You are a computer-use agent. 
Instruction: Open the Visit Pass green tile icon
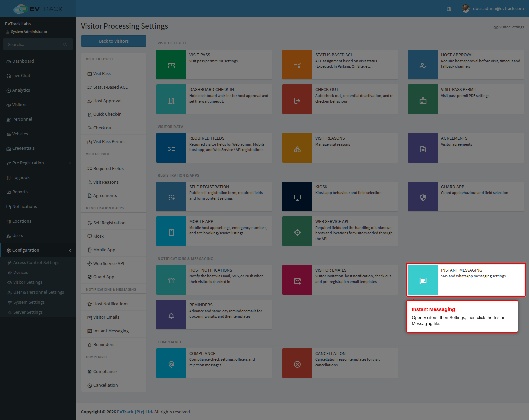pos(171,64)
